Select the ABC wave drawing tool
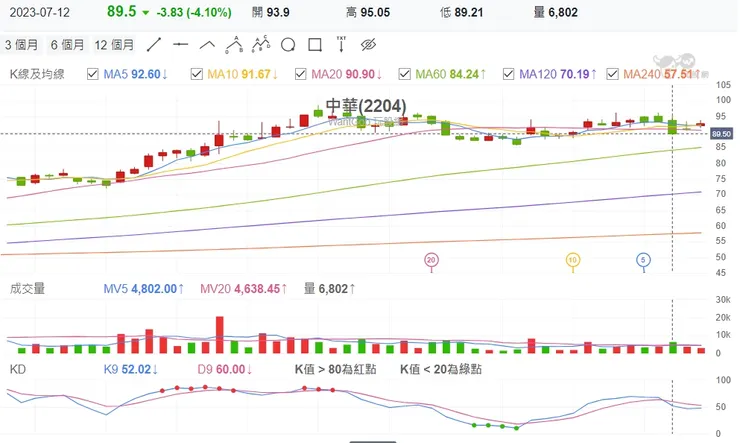This screenshot has height=443, width=740. [234, 44]
